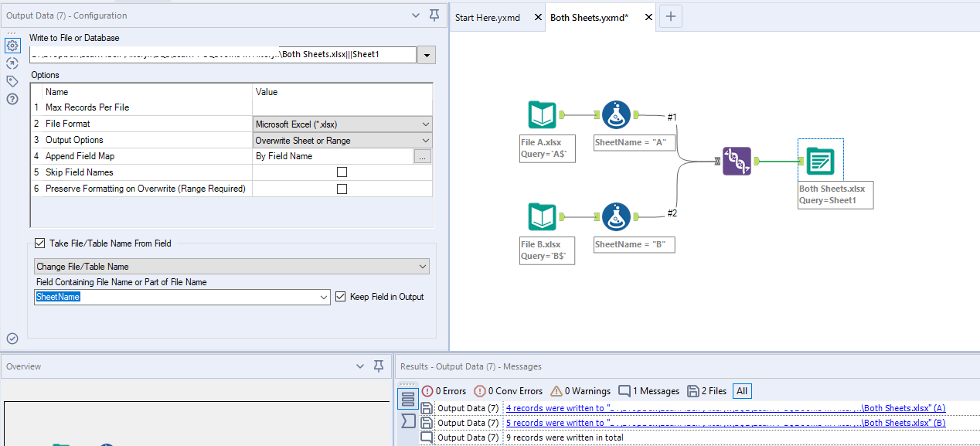
Task: Open the File Format dropdown
Action: pos(343,124)
